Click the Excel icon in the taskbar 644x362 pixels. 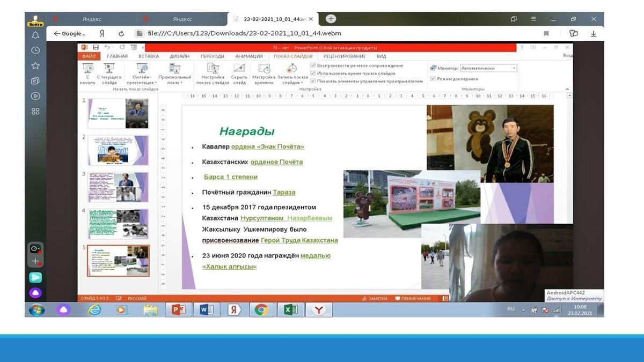(290, 309)
